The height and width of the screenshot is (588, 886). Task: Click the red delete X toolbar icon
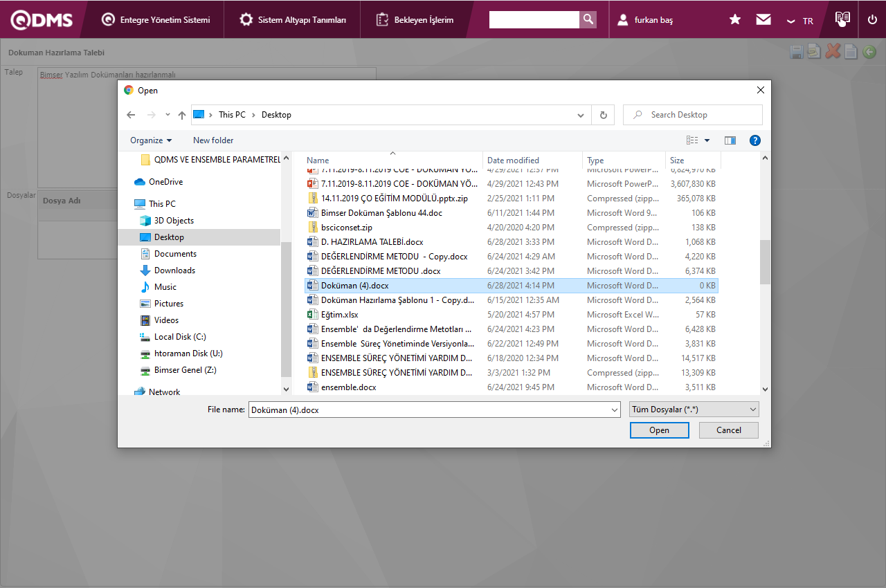pos(833,51)
